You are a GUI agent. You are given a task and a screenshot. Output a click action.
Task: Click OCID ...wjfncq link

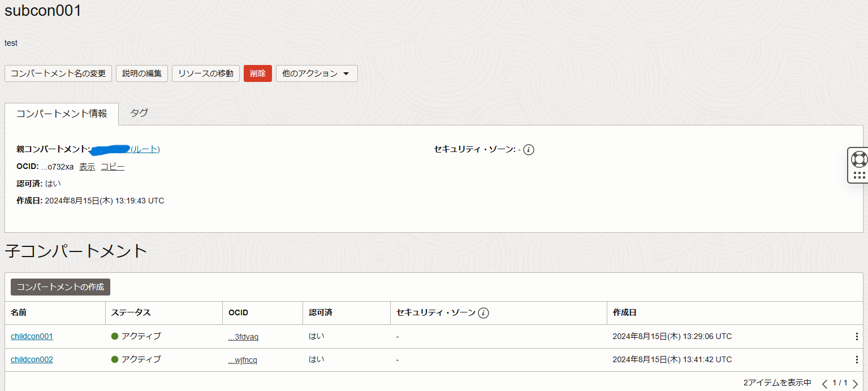pyautogui.click(x=243, y=360)
